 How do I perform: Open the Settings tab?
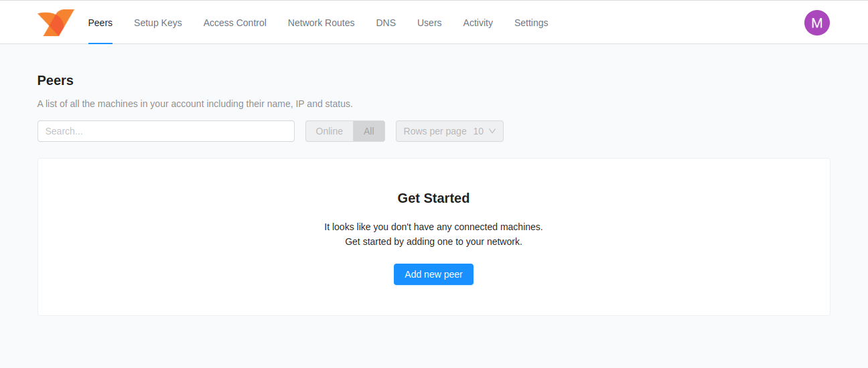[x=531, y=23]
